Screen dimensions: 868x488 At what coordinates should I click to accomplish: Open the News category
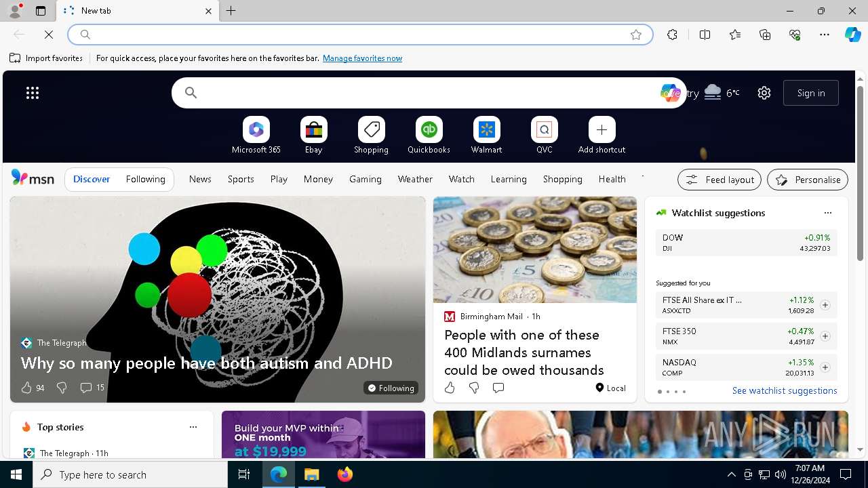200,179
